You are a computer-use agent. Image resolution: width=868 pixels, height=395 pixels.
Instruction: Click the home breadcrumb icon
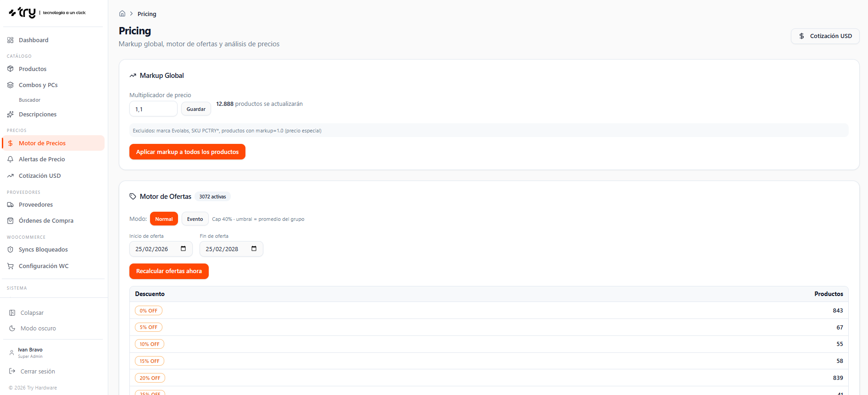122,14
